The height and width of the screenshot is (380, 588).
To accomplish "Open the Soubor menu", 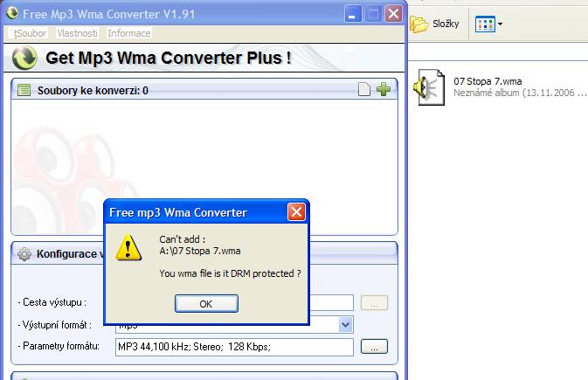I will [x=29, y=33].
